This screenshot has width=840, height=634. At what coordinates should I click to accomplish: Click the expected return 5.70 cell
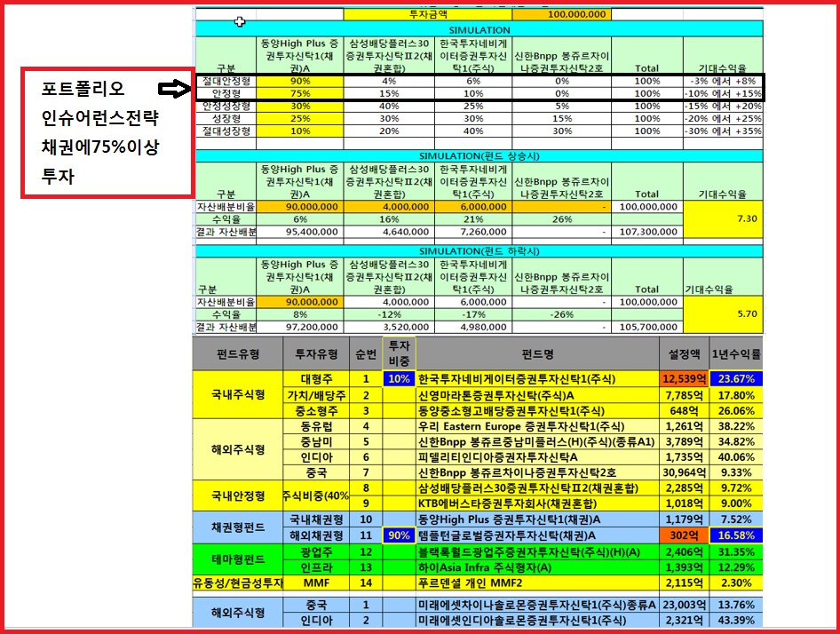pyautogui.click(x=723, y=314)
